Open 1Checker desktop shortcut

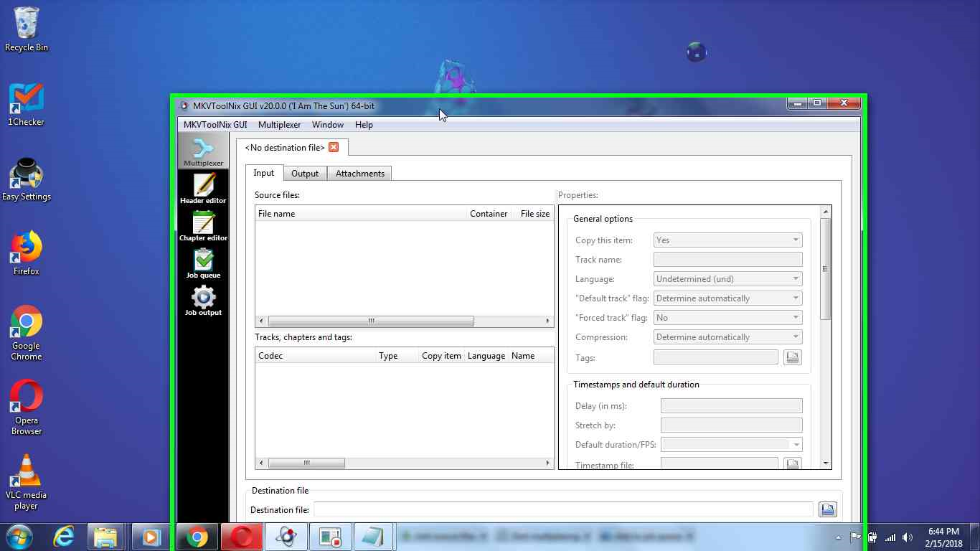(27, 105)
